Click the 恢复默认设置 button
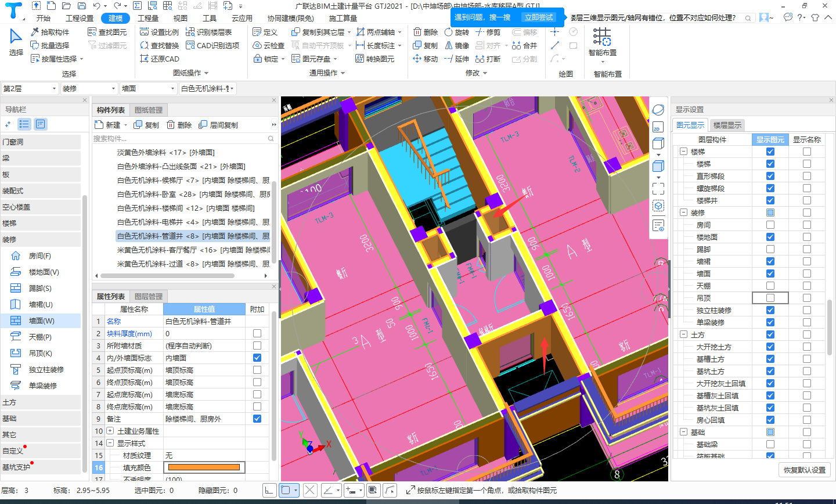836x504 pixels. tap(804, 470)
